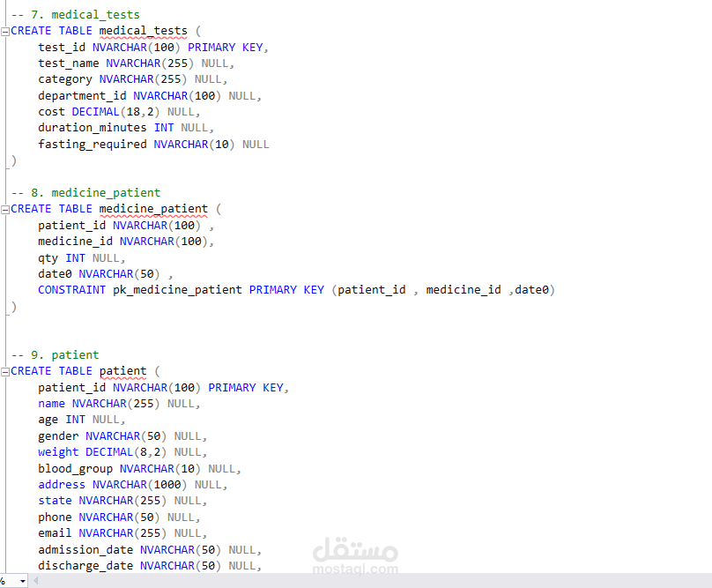Click the age INT NULL line
Screen dimensions: 712x588
pos(81,420)
